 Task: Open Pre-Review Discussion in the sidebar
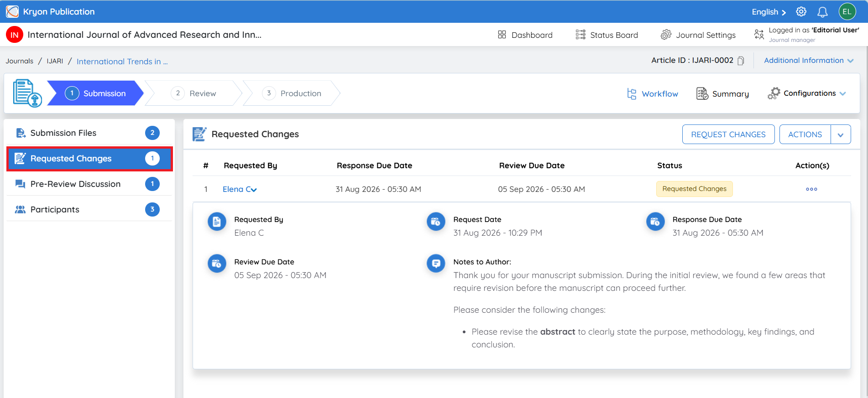click(x=89, y=184)
